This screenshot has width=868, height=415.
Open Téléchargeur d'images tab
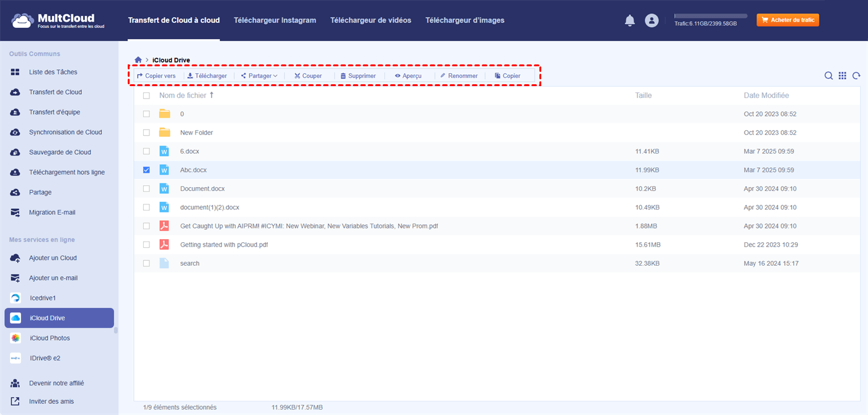(x=465, y=20)
